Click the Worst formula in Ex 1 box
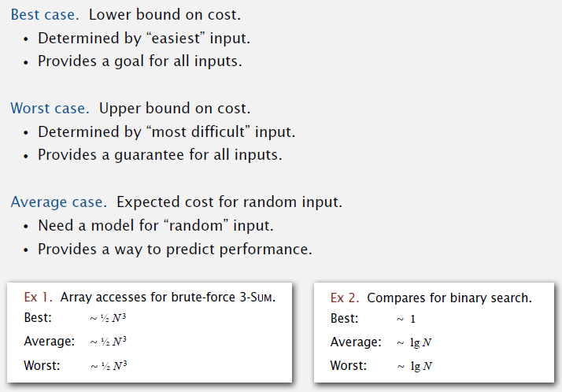 click(x=108, y=366)
